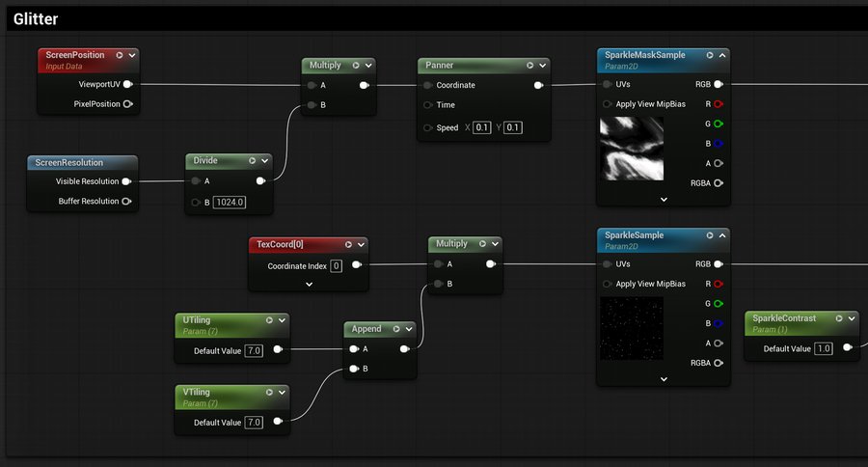Click the Divide B value field 1024.0
The height and width of the screenshot is (467, 868).
(x=230, y=203)
